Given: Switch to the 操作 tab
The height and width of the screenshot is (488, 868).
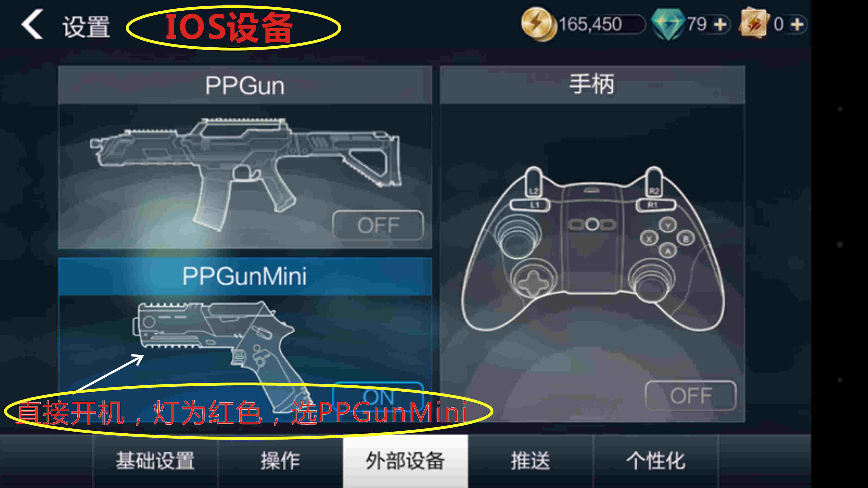Looking at the screenshot, I should pos(280,461).
